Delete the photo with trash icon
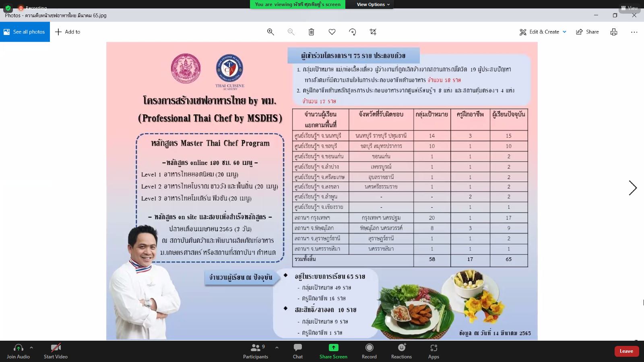Viewport: 644px width, 362px height. click(312, 32)
